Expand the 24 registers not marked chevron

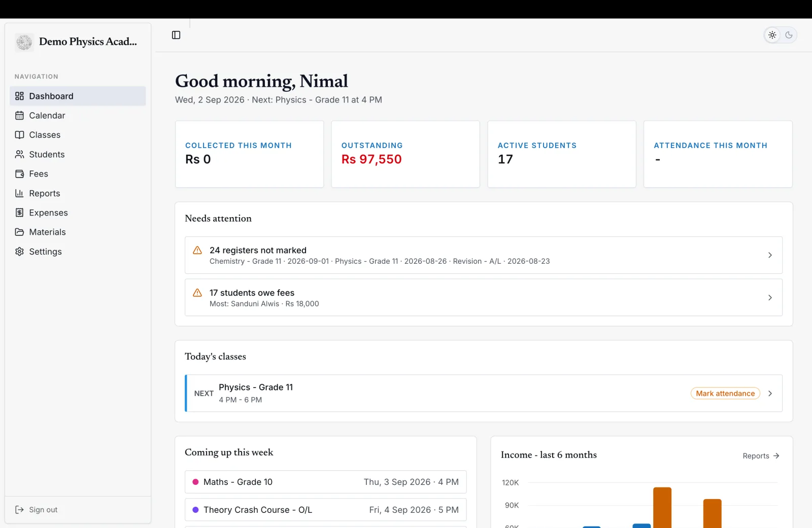770,255
